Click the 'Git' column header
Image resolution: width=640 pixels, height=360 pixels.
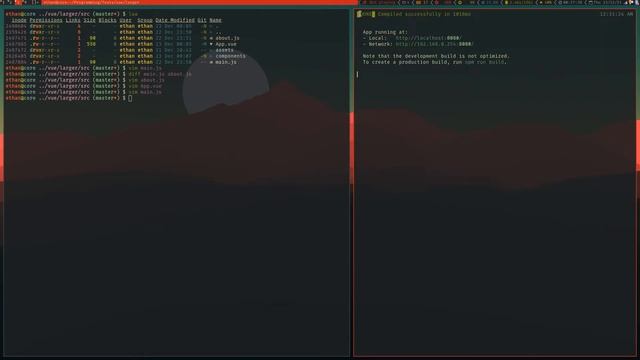[x=202, y=20]
